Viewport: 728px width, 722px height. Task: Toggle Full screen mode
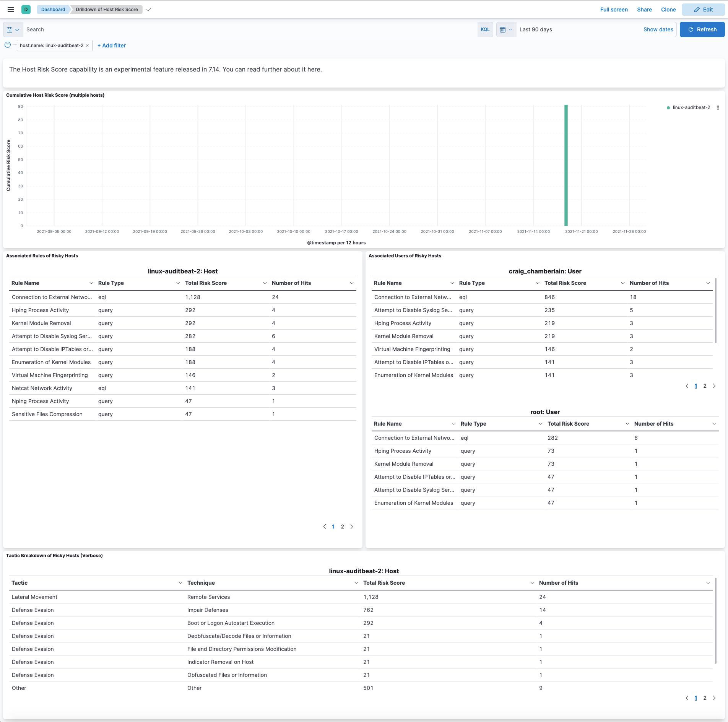(613, 10)
